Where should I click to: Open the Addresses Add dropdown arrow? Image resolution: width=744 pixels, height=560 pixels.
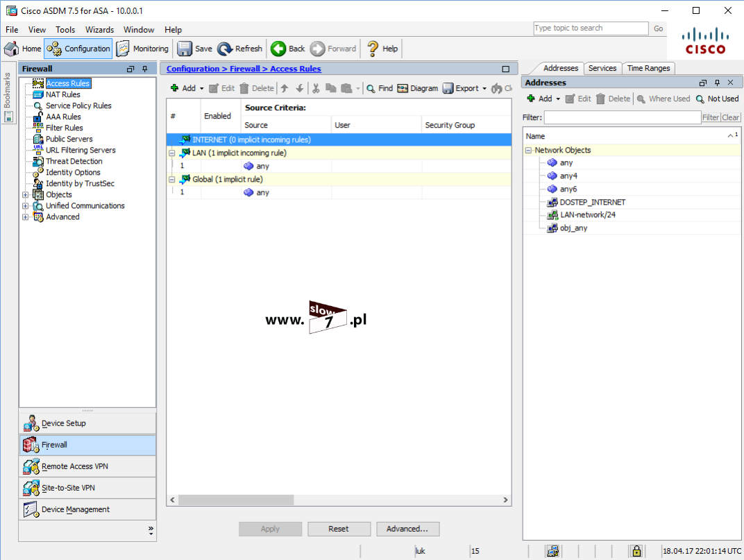[558, 99]
